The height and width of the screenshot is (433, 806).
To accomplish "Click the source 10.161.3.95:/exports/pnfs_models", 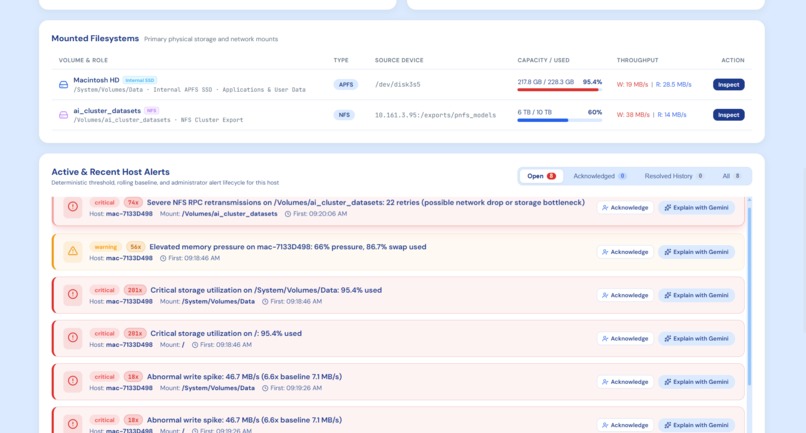I will tap(435, 115).
